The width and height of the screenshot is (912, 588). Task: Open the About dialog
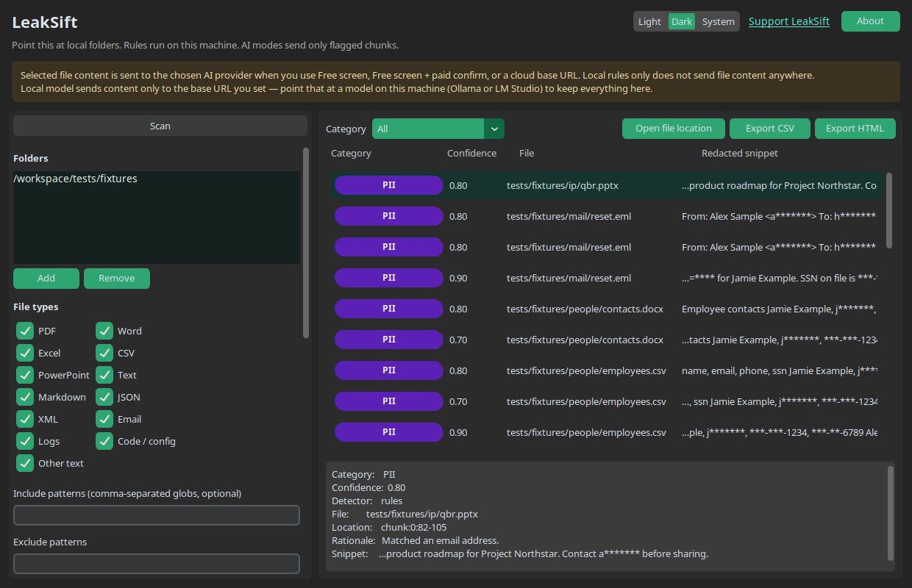coord(870,21)
